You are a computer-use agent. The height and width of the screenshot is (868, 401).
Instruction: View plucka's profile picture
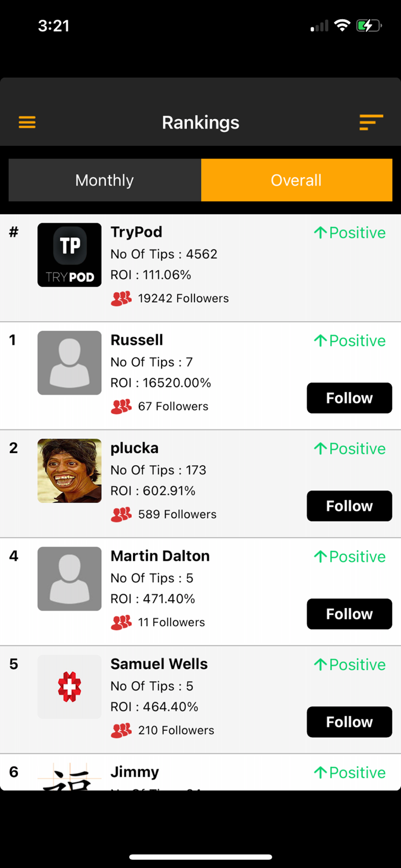[x=69, y=470]
